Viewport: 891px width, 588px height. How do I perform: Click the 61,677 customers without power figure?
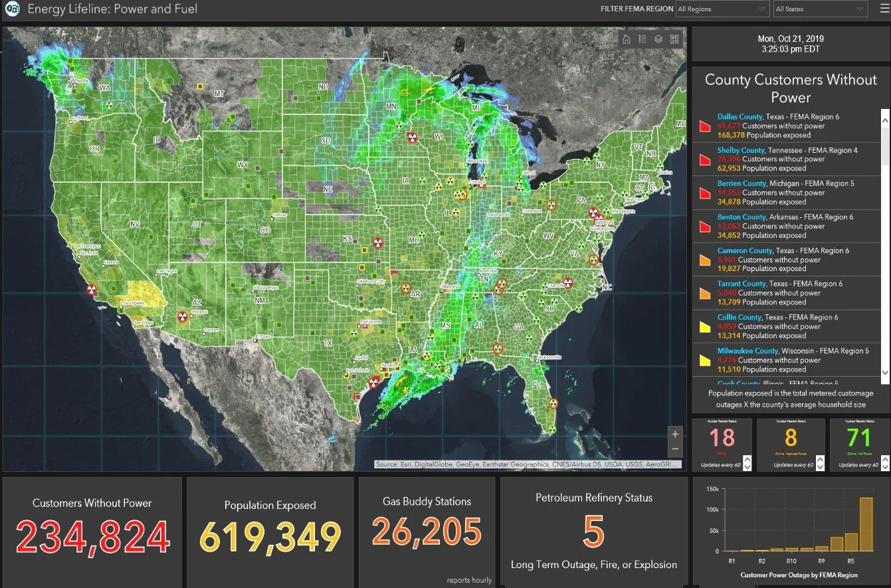729,126
